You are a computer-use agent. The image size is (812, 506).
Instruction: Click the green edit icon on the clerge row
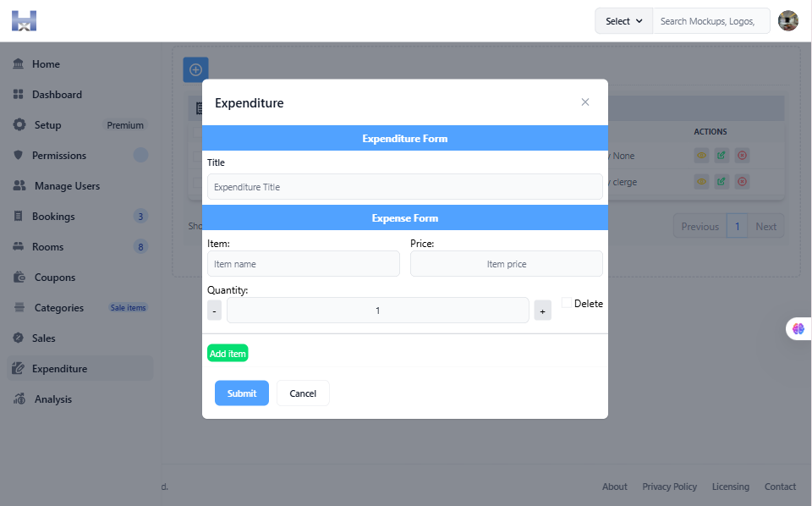(721, 181)
